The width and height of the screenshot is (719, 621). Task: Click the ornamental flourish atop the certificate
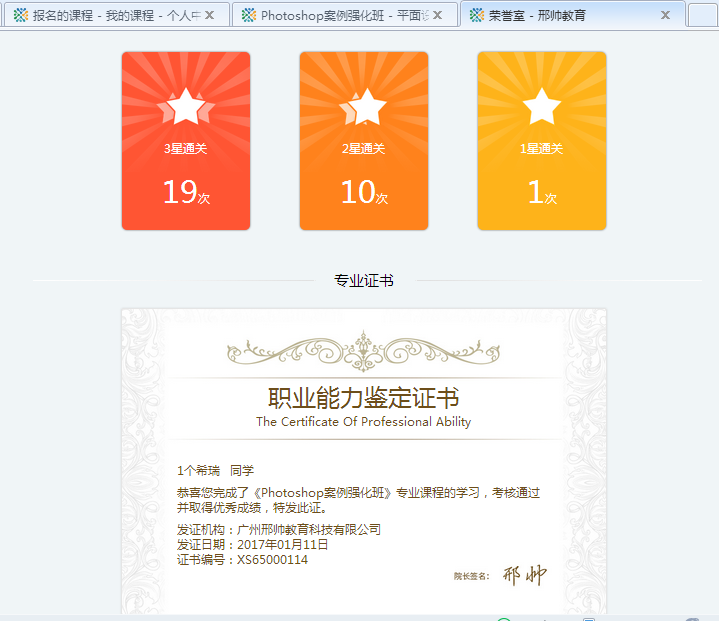pyautogui.click(x=363, y=351)
